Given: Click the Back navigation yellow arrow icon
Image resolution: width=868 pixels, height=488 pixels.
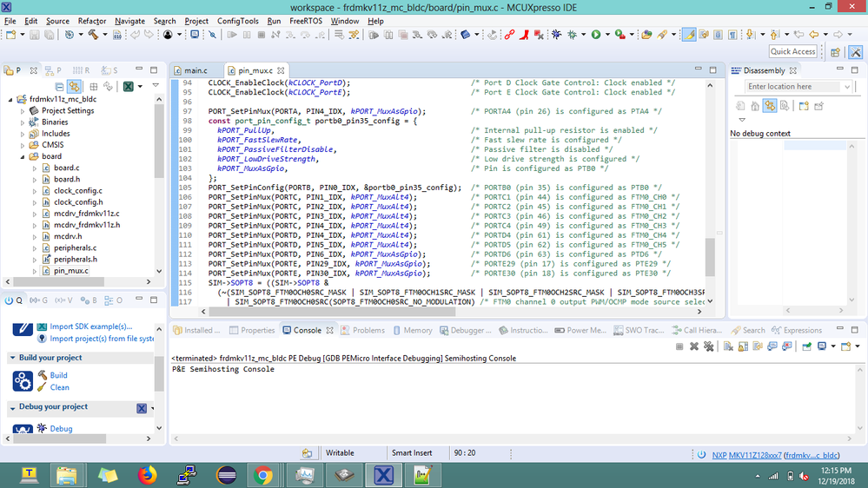Looking at the screenshot, I should (x=814, y=35).
